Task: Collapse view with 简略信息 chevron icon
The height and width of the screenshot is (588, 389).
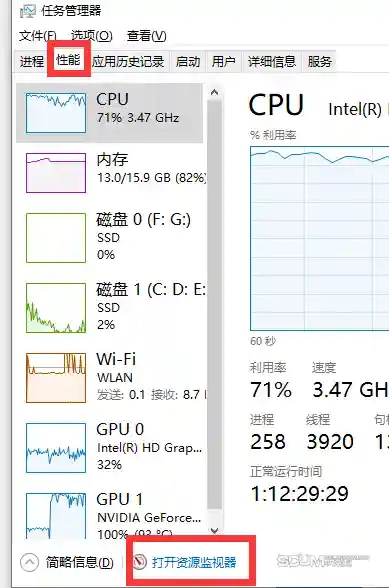Action: tap(30, 562)
